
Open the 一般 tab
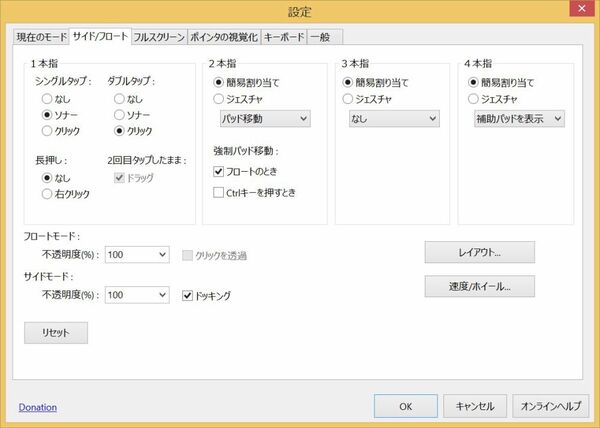(x=324, y=37)
